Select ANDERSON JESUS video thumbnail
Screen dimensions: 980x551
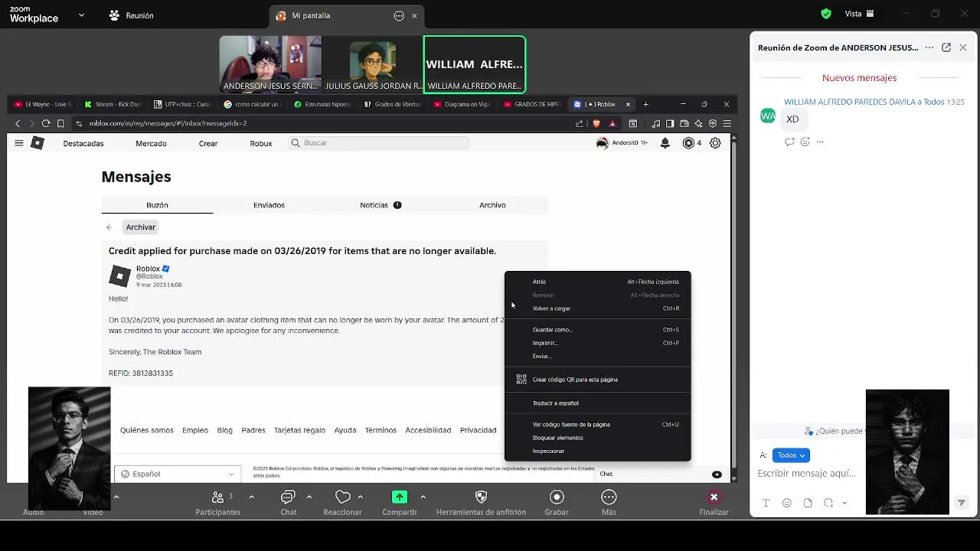tap(270, 64)
